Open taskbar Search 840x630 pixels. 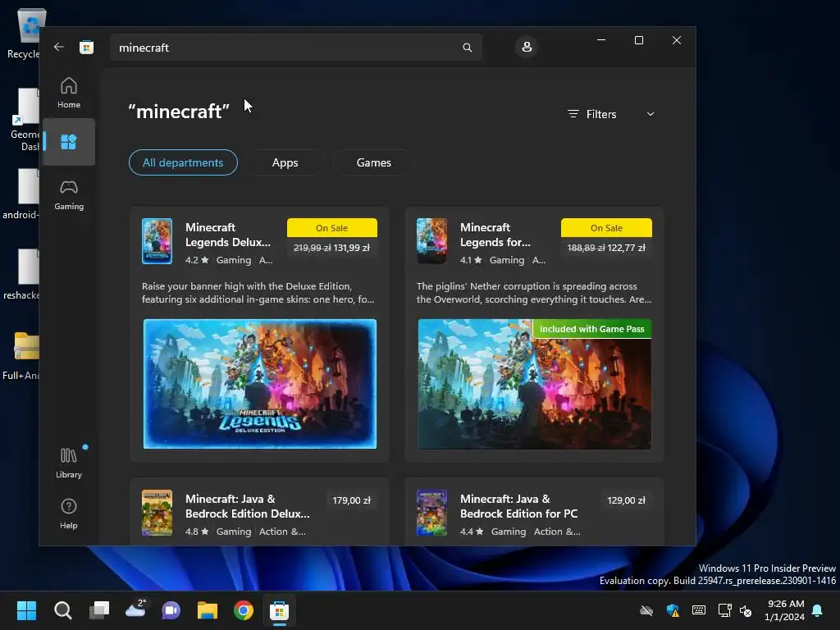[x=62, y=610]
